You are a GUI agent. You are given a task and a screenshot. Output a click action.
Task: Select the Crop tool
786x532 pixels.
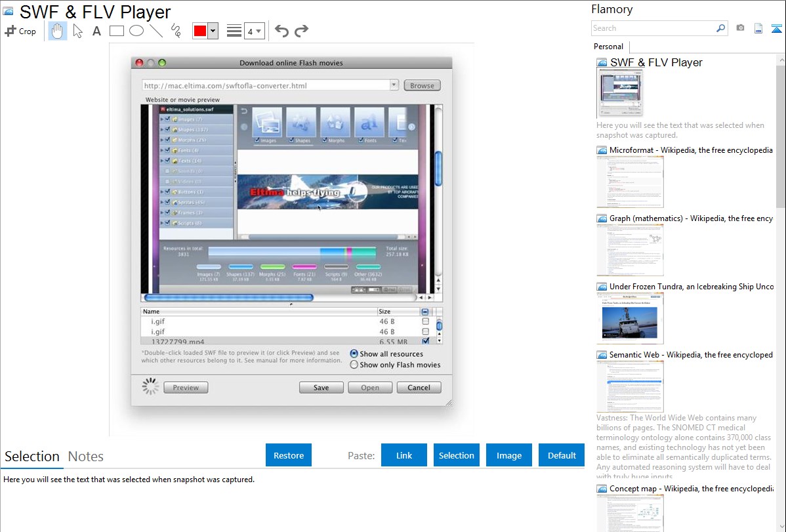[20, 31]
